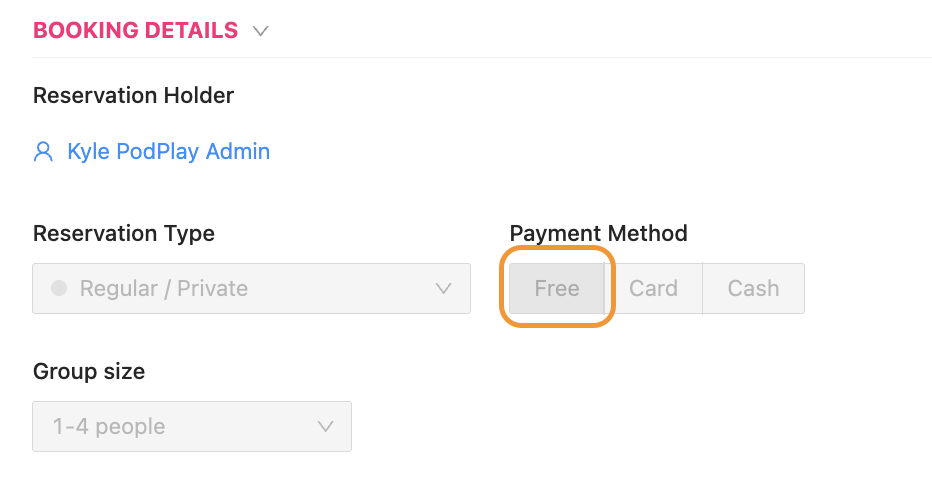
Task: Select the Free payment method
Action: 557,288
